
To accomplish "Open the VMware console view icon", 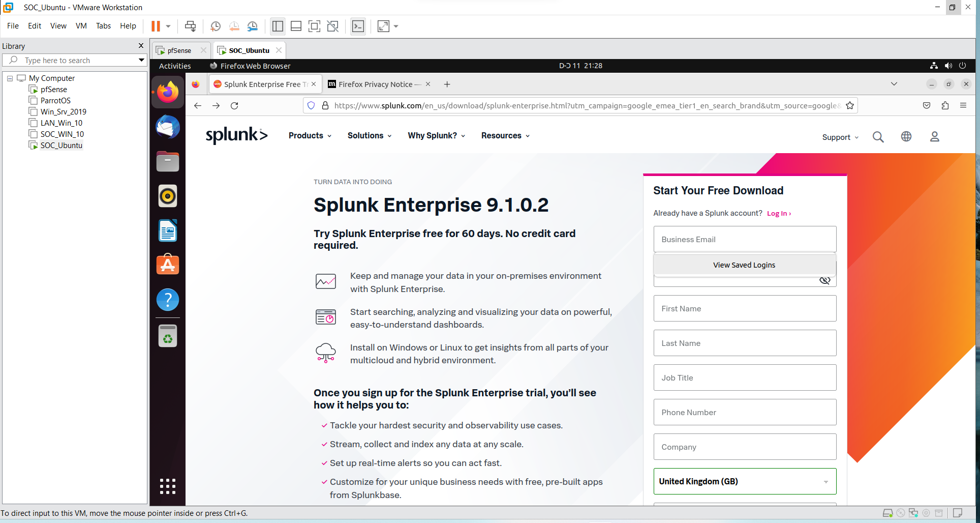I will 358,26.
